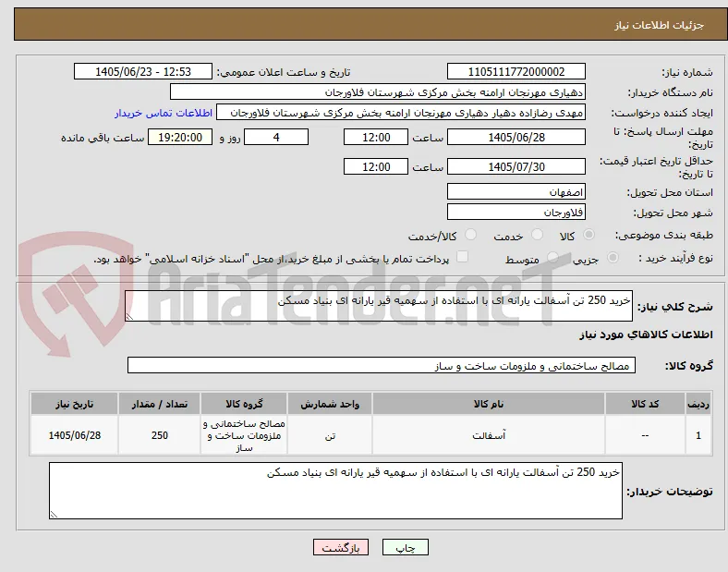Click the مصالح ساختمانی cell in table row
Image resolution: width=728 pixels, height=572 pixels.
(x=244, y=435)
